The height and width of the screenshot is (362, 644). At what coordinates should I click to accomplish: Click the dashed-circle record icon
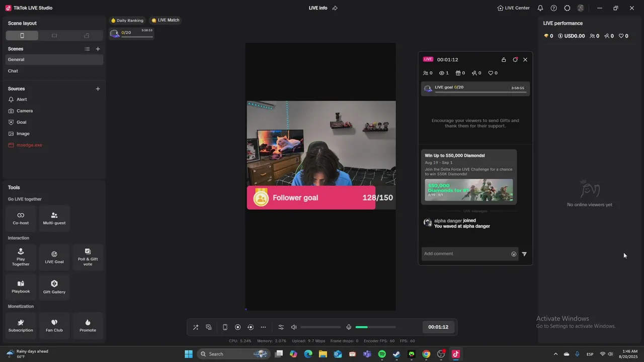tap(251, 327)
